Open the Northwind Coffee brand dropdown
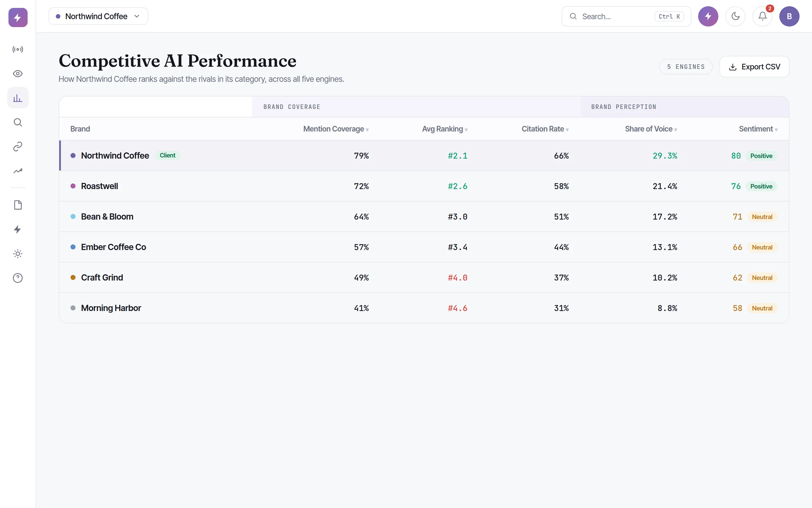Image resolution: width=812 pixels, height=508 pixels. [98, 16]
